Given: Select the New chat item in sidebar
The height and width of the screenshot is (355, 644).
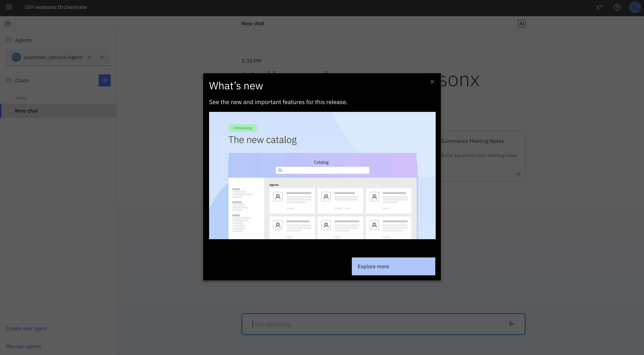Looking at the screenshot, I should click(x=26, y=111).
